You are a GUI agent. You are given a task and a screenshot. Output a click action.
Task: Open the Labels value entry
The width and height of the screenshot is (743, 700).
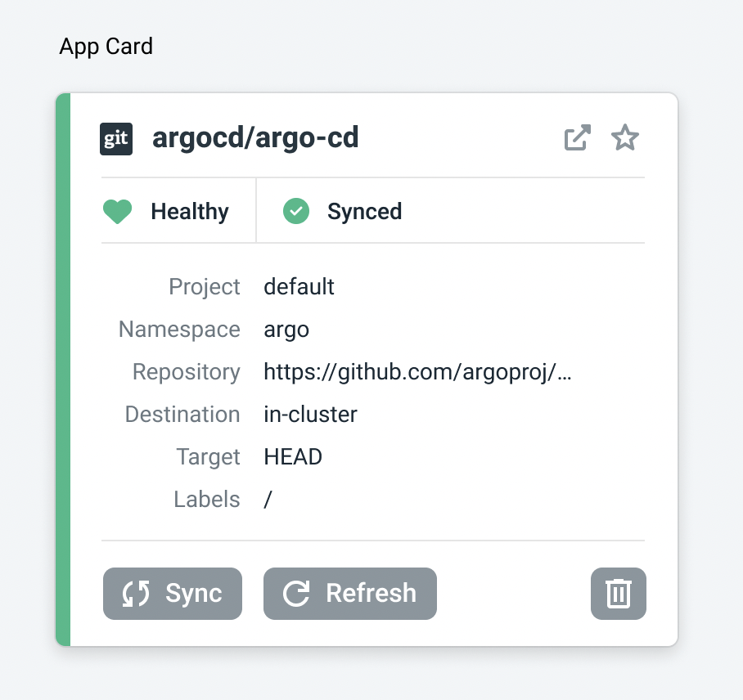point(267,499)
